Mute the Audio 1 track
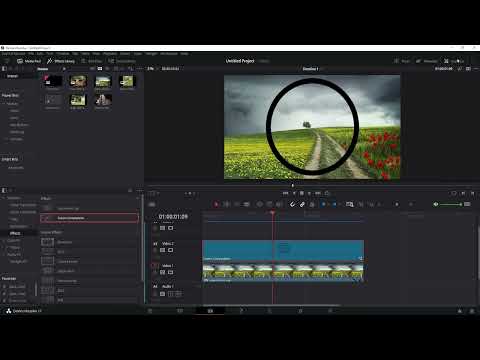 (178, 294)
